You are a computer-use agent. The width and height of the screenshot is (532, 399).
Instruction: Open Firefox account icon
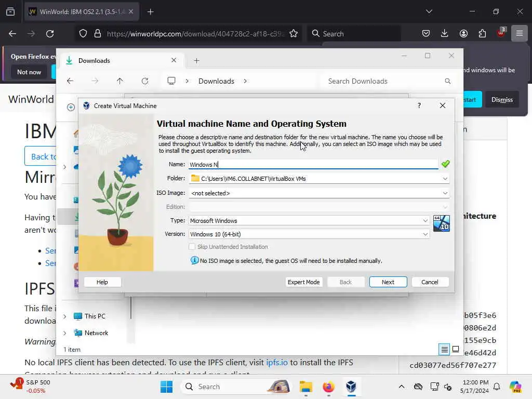pos(463,34)
